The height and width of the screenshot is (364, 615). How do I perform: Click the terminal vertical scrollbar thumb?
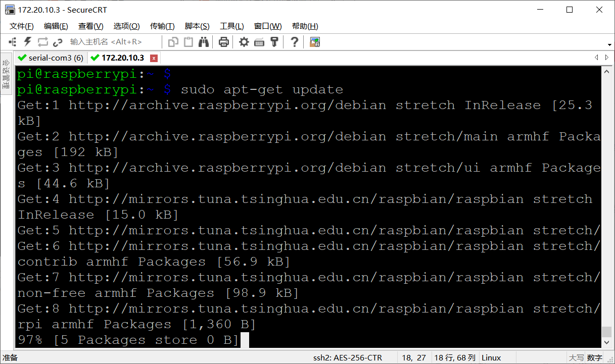[x=606, y=332]
